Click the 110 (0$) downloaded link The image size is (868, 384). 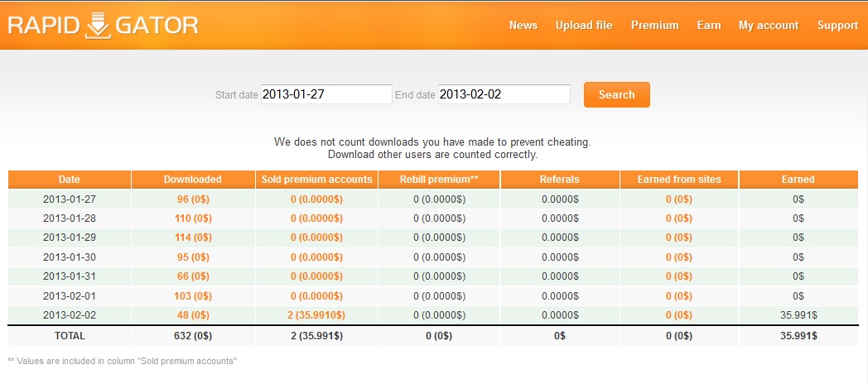click(x=192, y=218)
